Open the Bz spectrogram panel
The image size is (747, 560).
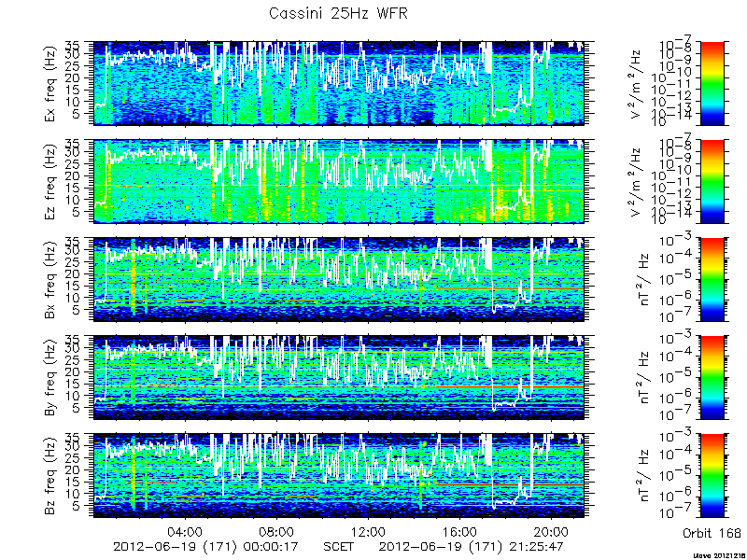pos(339,476)
